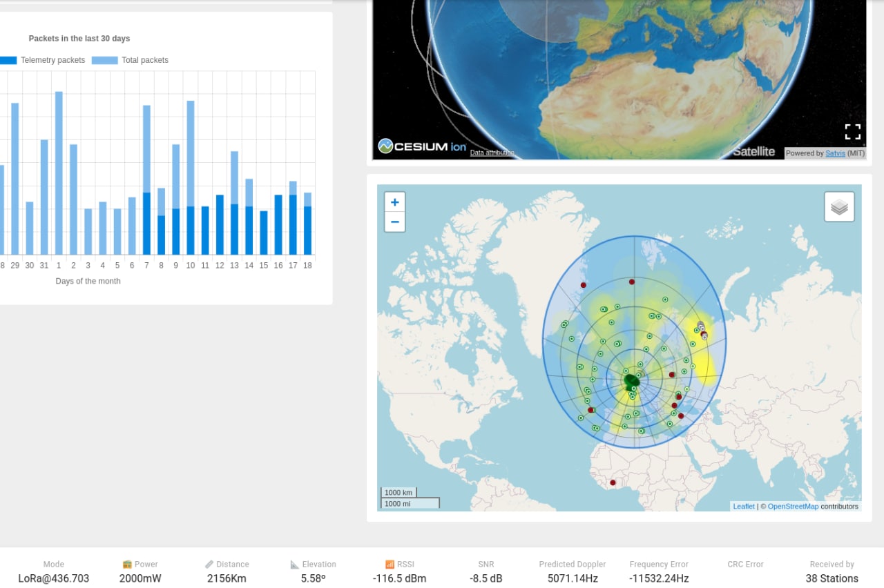Click the dark green station cluster on map

632,380
